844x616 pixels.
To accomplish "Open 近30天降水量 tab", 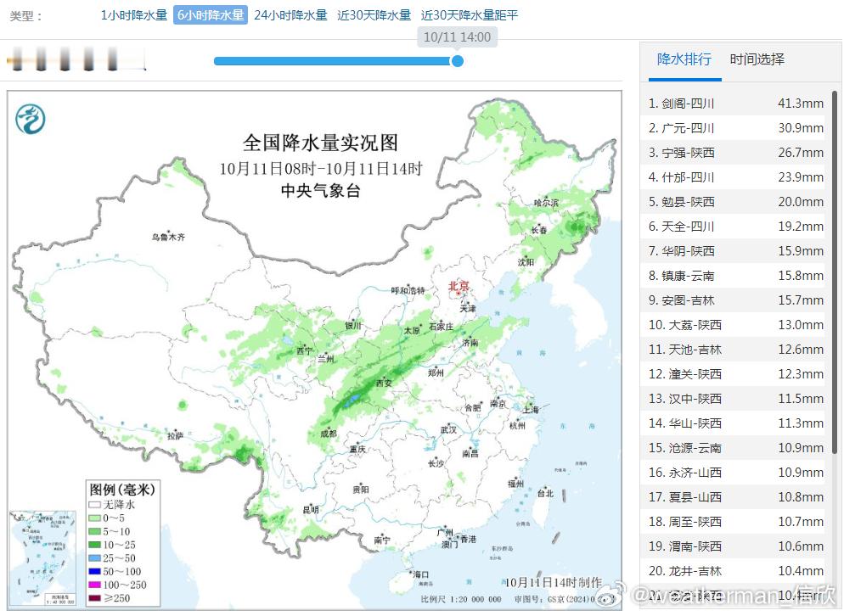I will click(374, 15).
